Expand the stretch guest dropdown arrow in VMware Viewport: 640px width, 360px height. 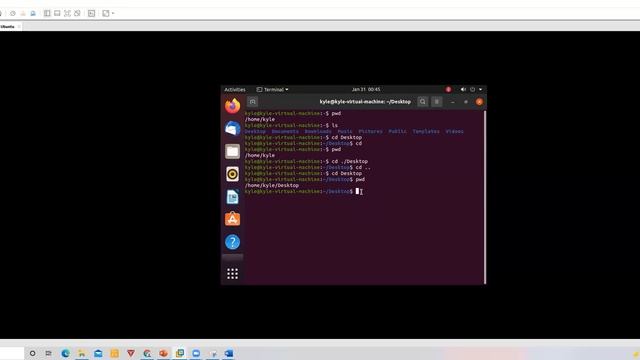113,13
